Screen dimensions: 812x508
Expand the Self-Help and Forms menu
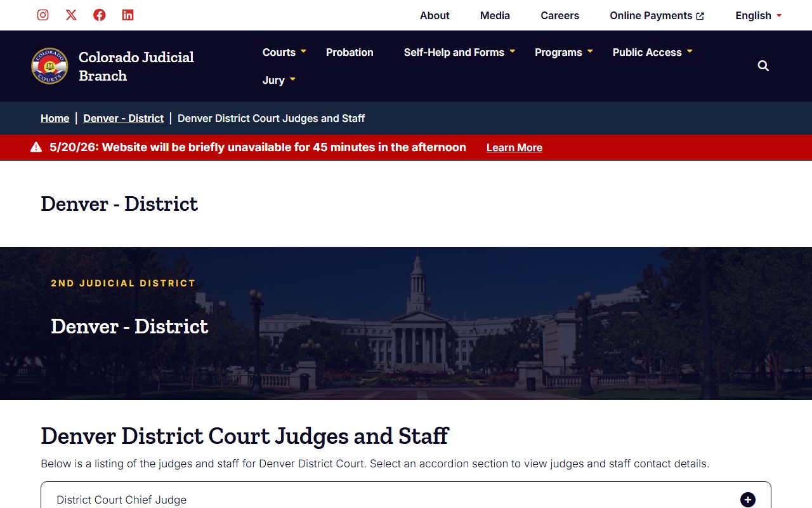(459, 52)
